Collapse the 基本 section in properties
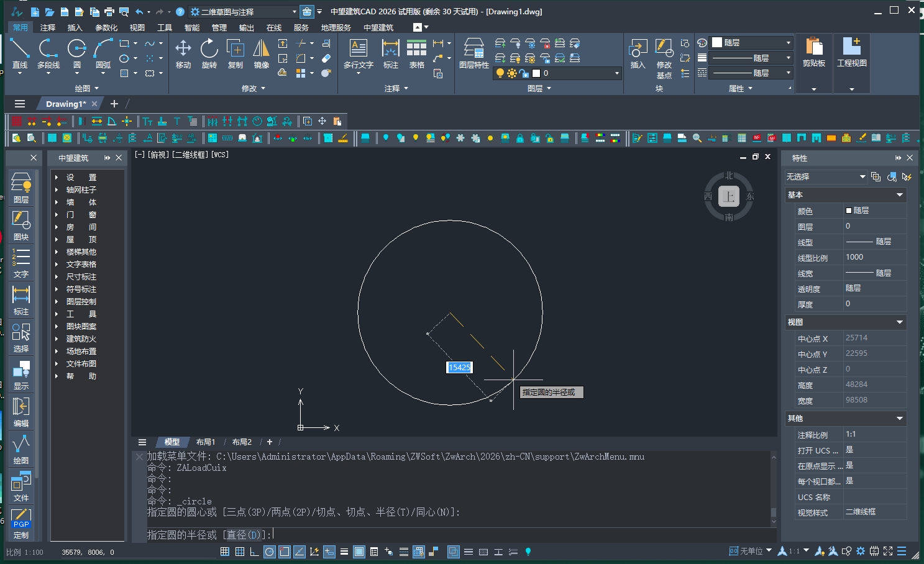Screen dimensions: 924x564 899,195
